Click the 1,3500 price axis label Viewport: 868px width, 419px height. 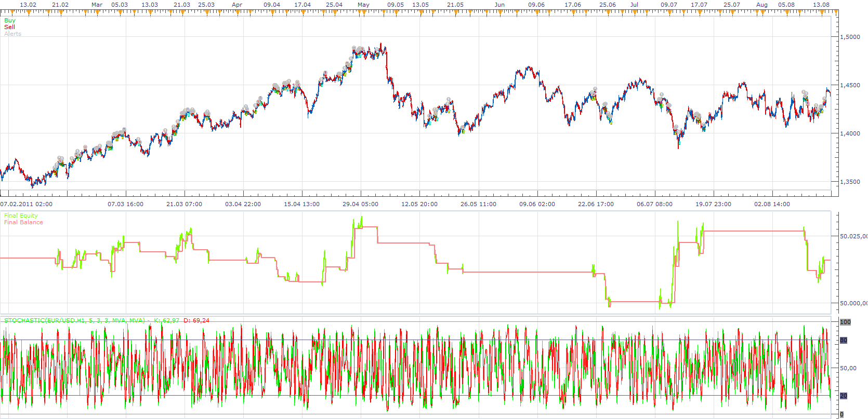(850, 182)
